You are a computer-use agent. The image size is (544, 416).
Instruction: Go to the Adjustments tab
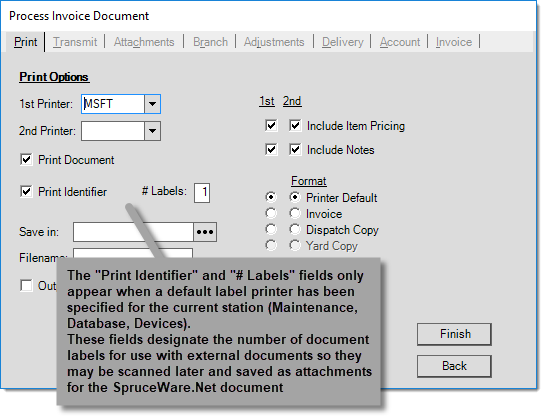pyautogui.click(x=274, y=42)
